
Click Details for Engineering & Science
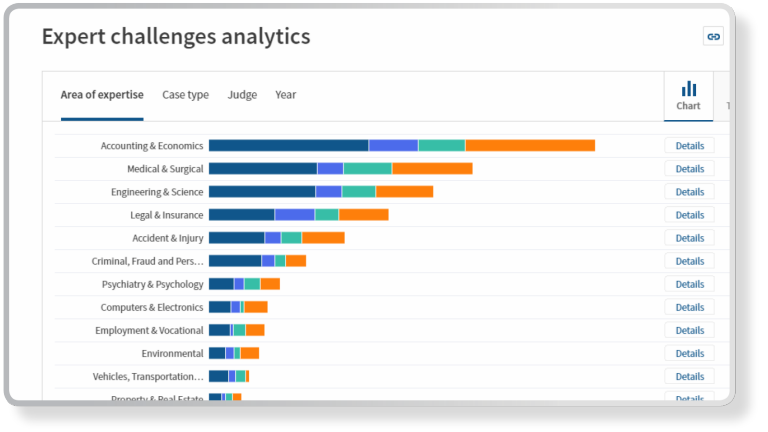point(689,192)
